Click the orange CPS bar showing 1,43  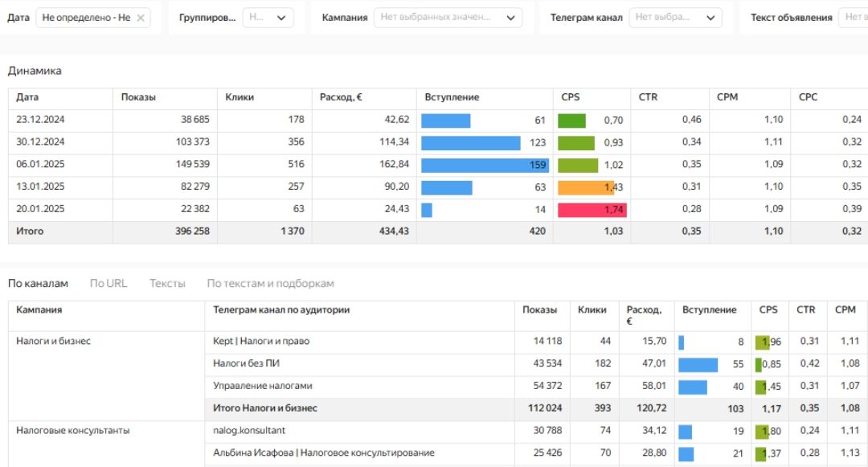[586, 187]
